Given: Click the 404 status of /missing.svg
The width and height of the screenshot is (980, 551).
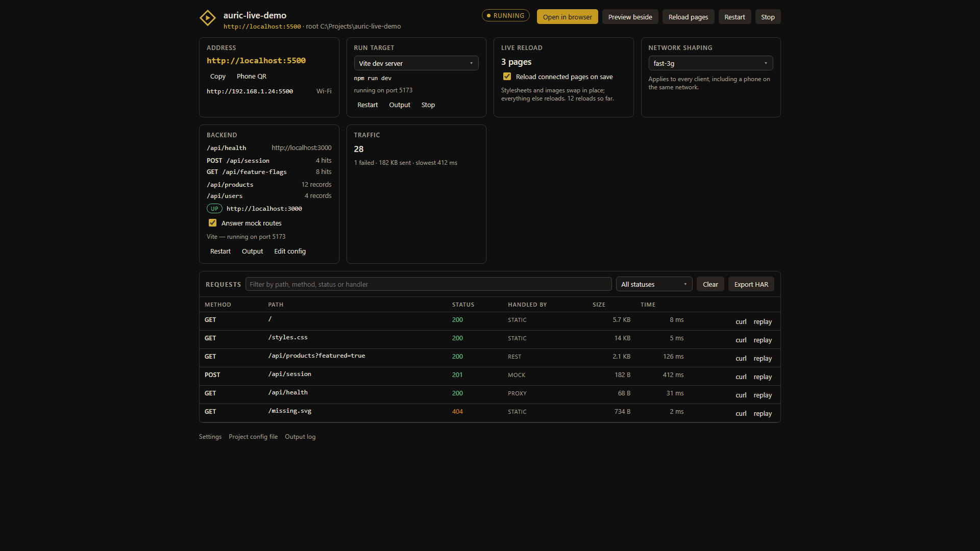Looking at the screenshot, I should (457, 412).
